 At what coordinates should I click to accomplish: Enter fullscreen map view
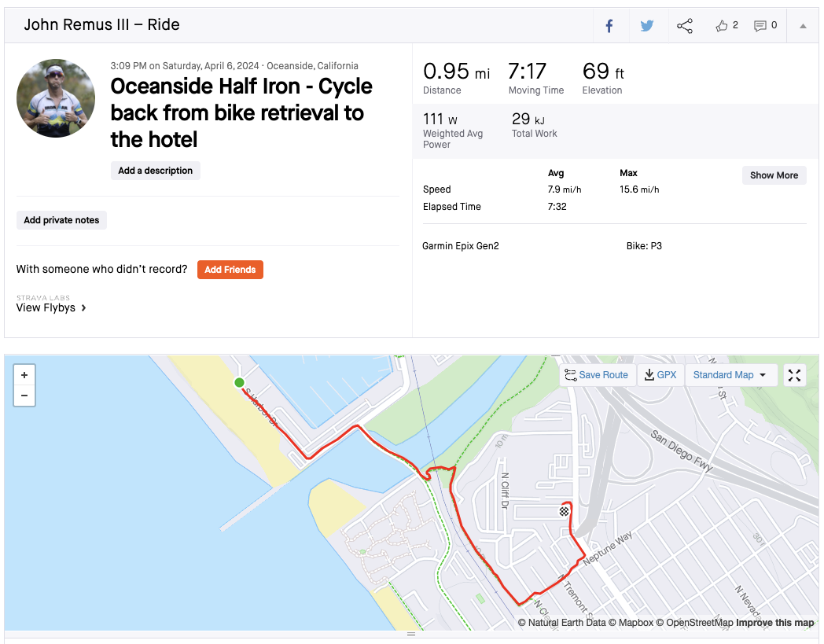click(x=794, y=375)
